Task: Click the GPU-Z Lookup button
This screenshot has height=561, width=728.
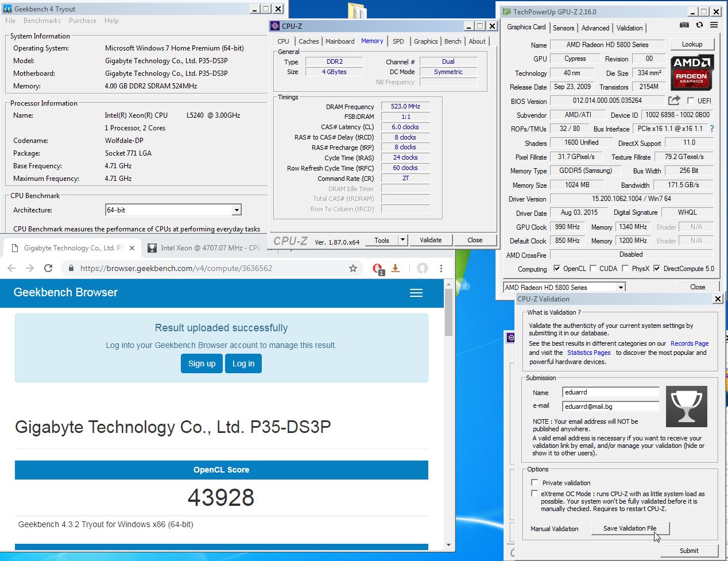Action: pos(692,44)
